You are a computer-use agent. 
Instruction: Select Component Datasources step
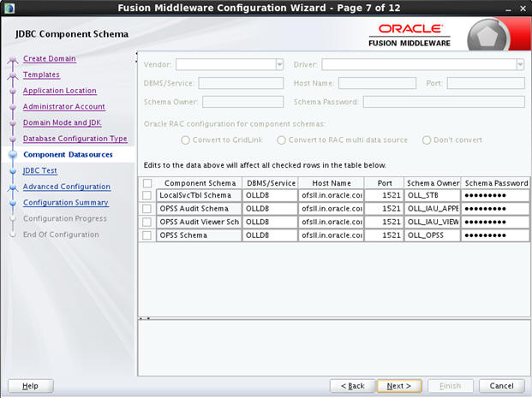point(68,155)
